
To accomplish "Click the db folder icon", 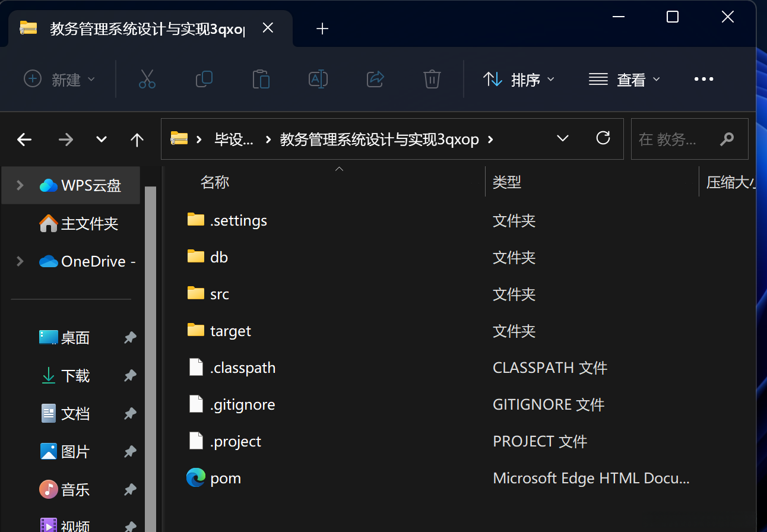I will [196, 256].
